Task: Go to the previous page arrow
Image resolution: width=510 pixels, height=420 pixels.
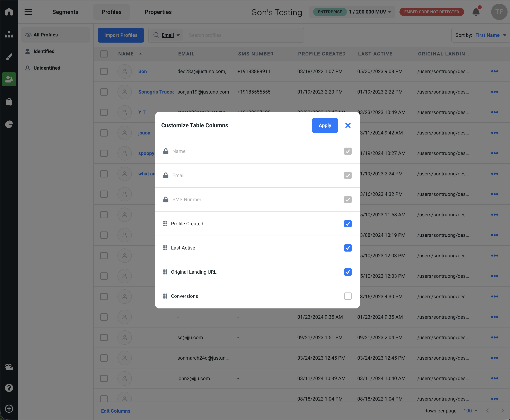Action: pyautogui.click(x=488, y=411)
